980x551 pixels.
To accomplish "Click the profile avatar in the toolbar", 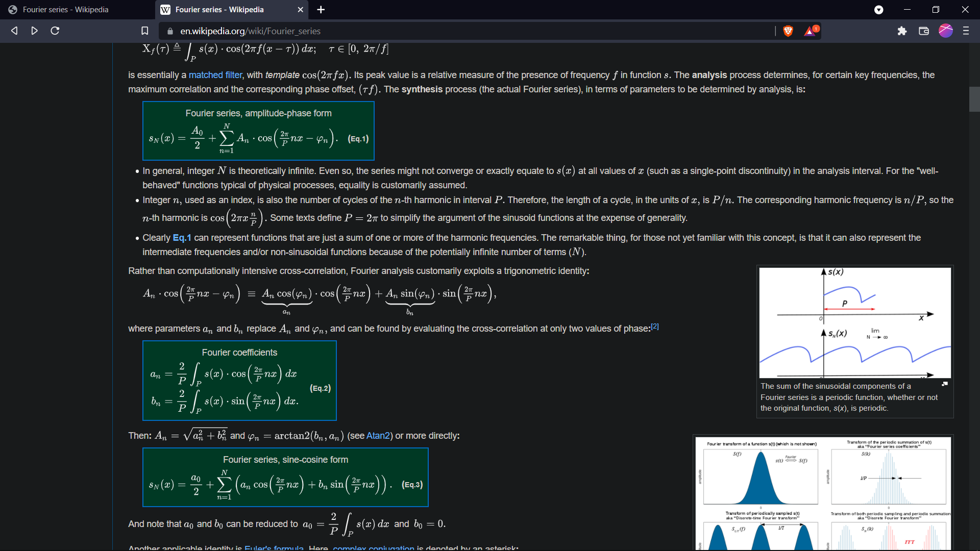I will (946, 31).
